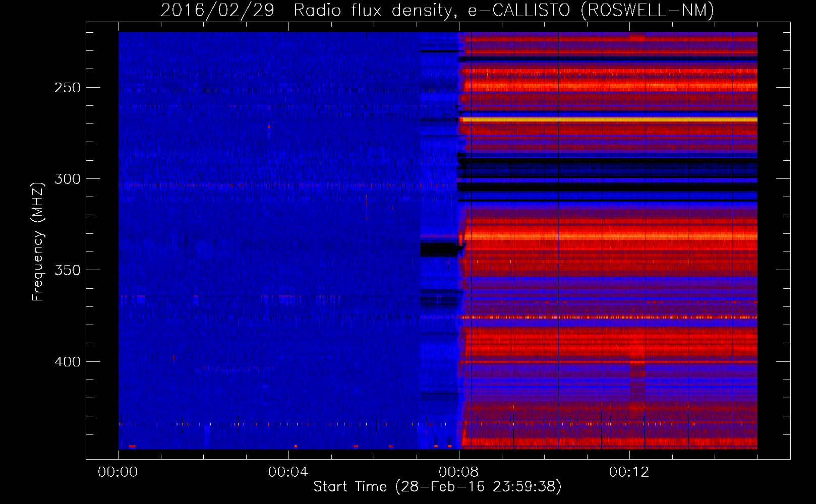Click the 300 frequency tick label
Screen dimensions: 816x504
tap(68, 179)
